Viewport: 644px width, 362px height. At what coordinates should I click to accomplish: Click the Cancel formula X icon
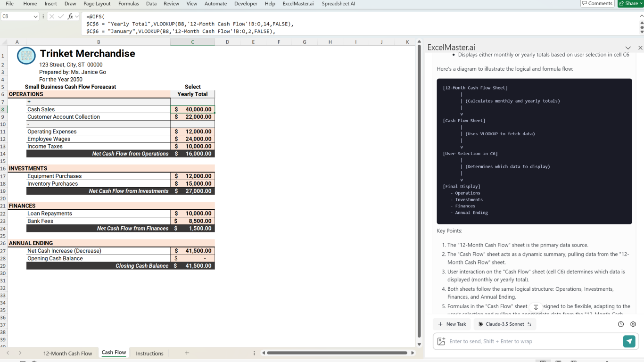(x=52, y=16)
